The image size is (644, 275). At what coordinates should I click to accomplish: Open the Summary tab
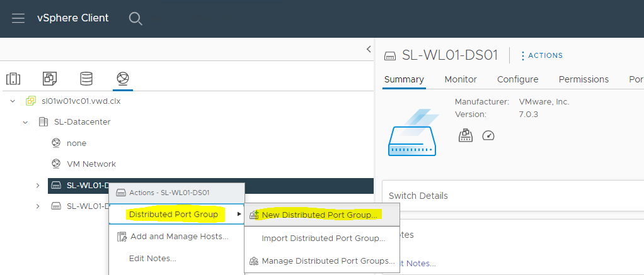click(404, 79)
